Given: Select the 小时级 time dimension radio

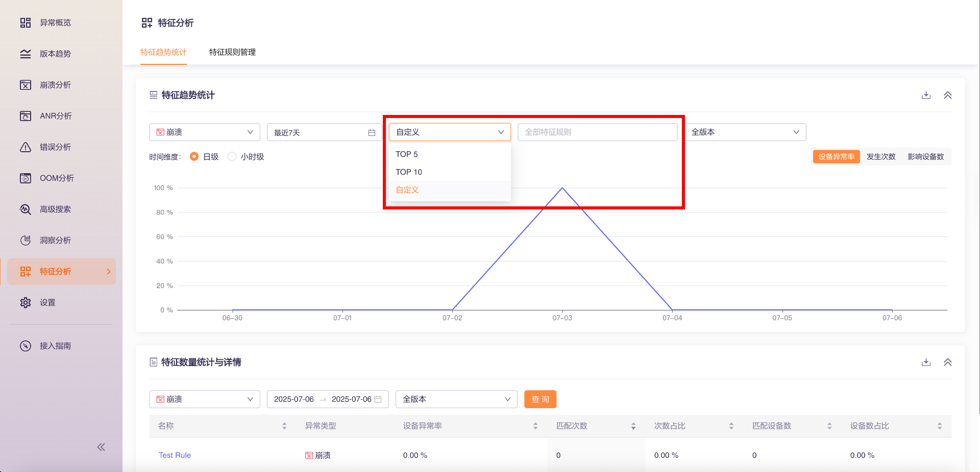Looking at the screenshot, I should [232, 157].
